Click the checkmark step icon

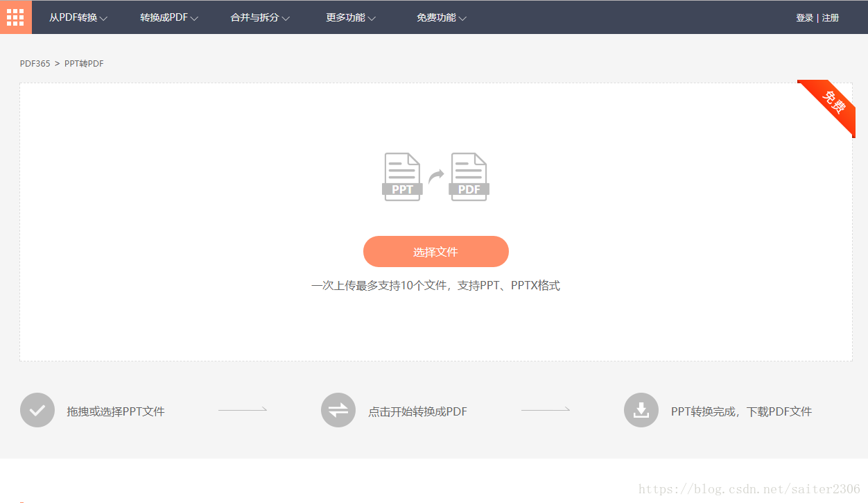pyautogui.click(x=37, y=410)
